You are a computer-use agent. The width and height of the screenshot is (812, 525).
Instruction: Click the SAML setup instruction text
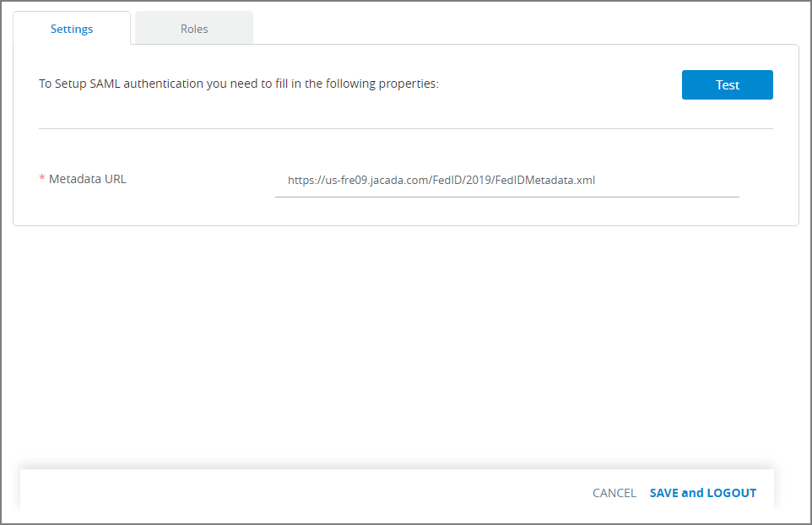click(x=239, y=84)
